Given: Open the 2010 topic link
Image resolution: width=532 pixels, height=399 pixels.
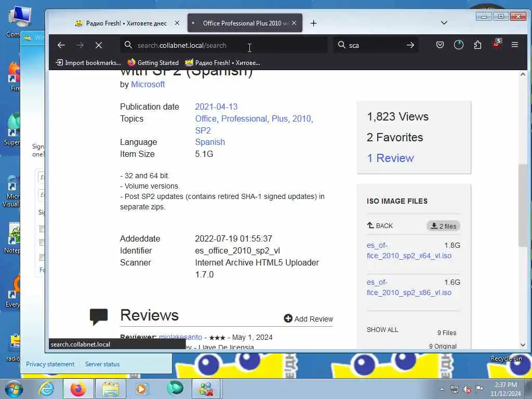Looking at the screenshot, I should tap(302, 119).
